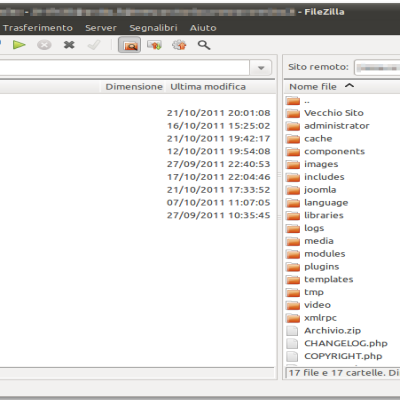The height and width of the screenshot is (400, 400).
Task: Select the includes folder icon
Action: [293, 177]
